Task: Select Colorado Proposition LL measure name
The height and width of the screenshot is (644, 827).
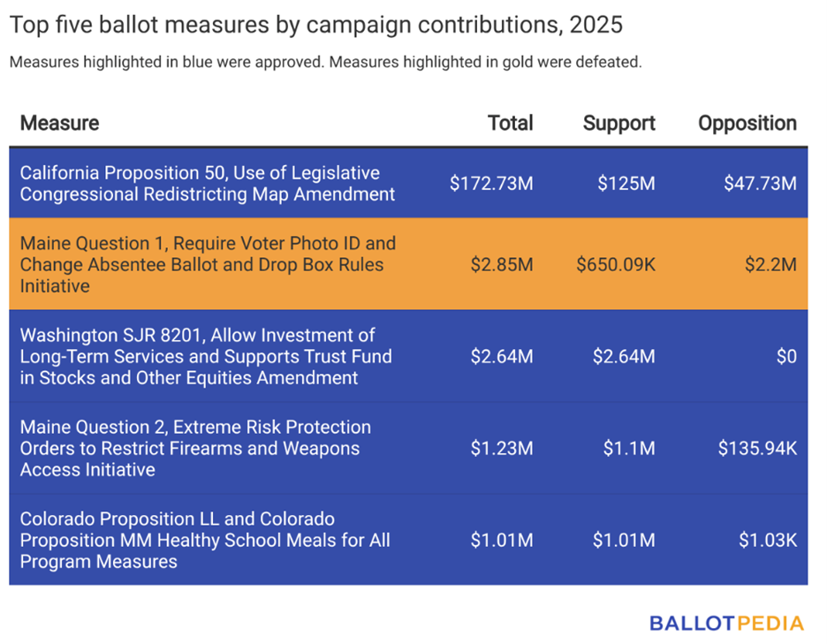Action: click(x=204, y=540)
